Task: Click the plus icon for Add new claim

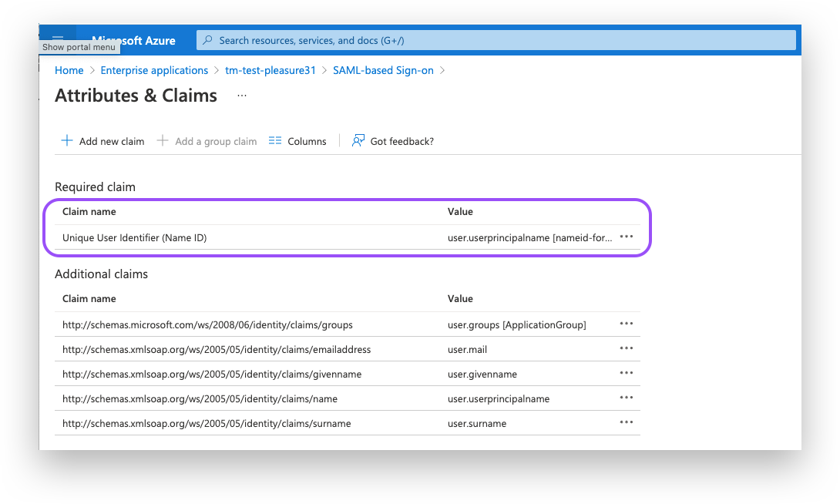Action: pyautogui.click(x=67, y=141)
